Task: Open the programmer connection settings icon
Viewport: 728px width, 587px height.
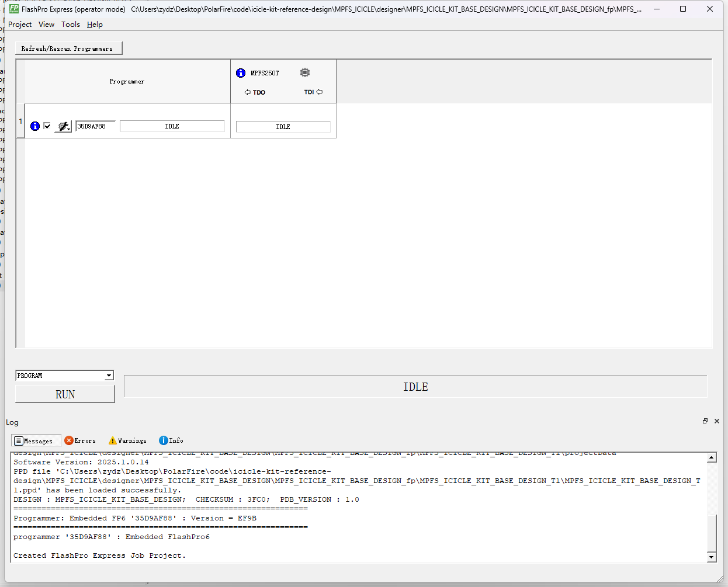Action: pyautogui.click(x=63, y=126)
